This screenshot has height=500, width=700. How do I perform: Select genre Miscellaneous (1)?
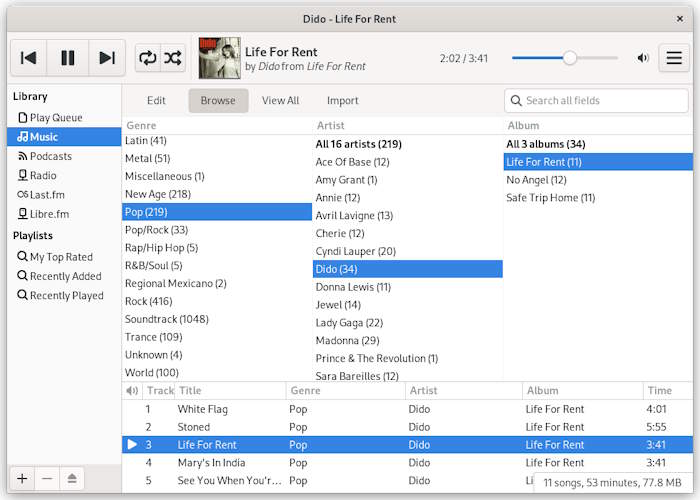pos(217,176)
